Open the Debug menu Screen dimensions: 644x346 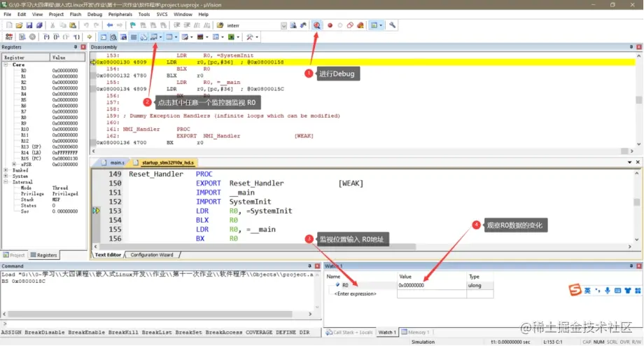[x=94, y=15]
